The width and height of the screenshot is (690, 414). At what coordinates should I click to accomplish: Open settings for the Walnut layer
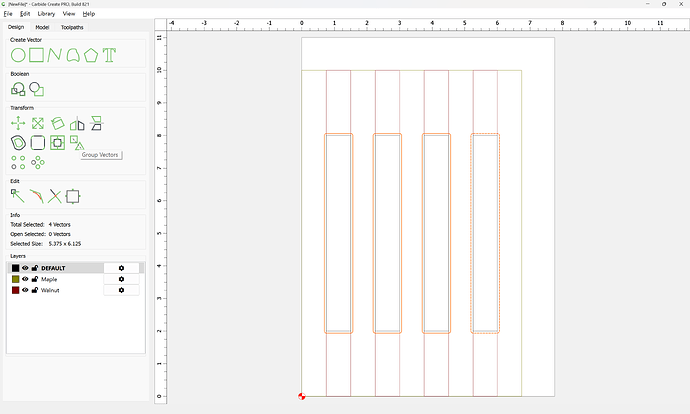point(121,290)
